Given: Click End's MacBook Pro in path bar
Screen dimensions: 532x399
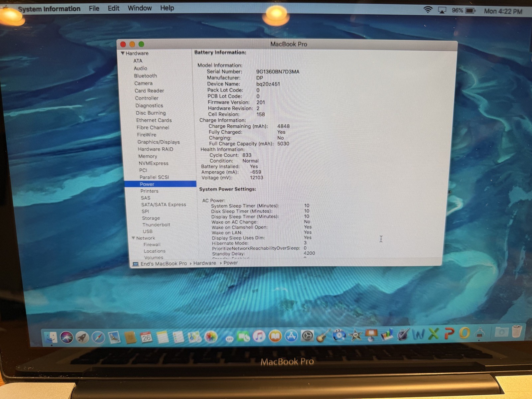Looking at the screenshot, I should coord(160,264).
